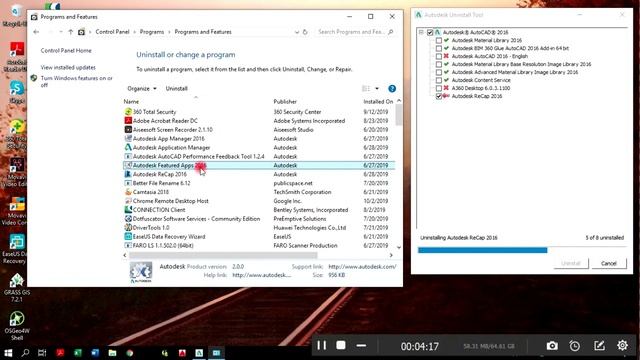The height and width of the screenshot is (360, 640).
Task: Take a snapshot with the camera icon
Action: tap(552, 346)
